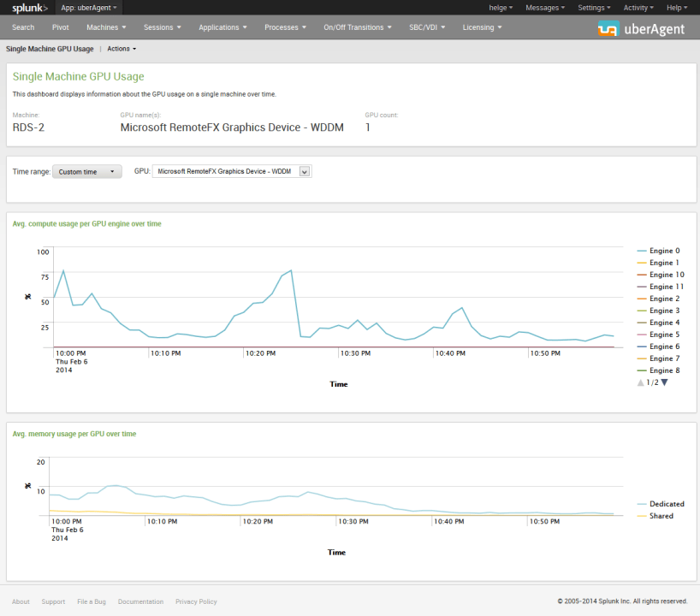Click the Splunk copyright notice in the footer
Viewport: 700px width, 616px height.
[x=622, y=601]
